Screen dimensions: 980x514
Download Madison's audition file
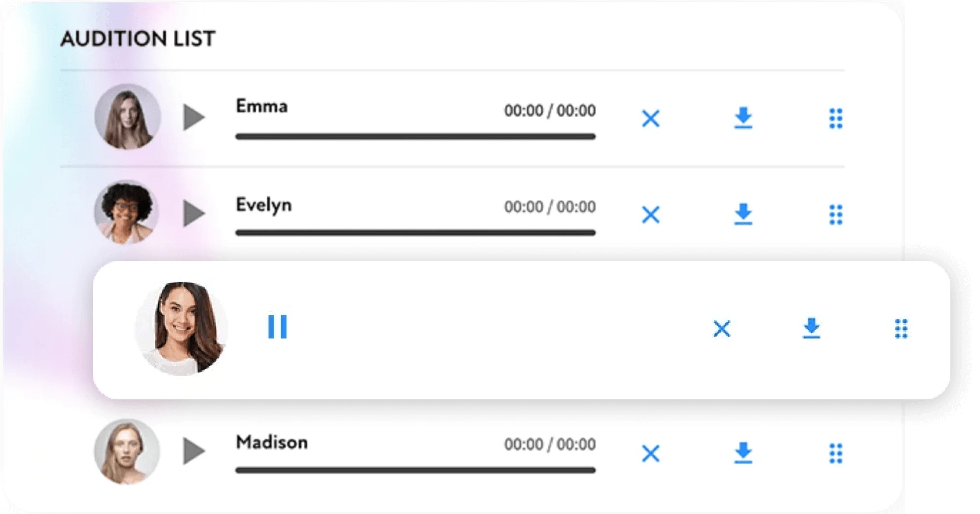pos(743,453)
